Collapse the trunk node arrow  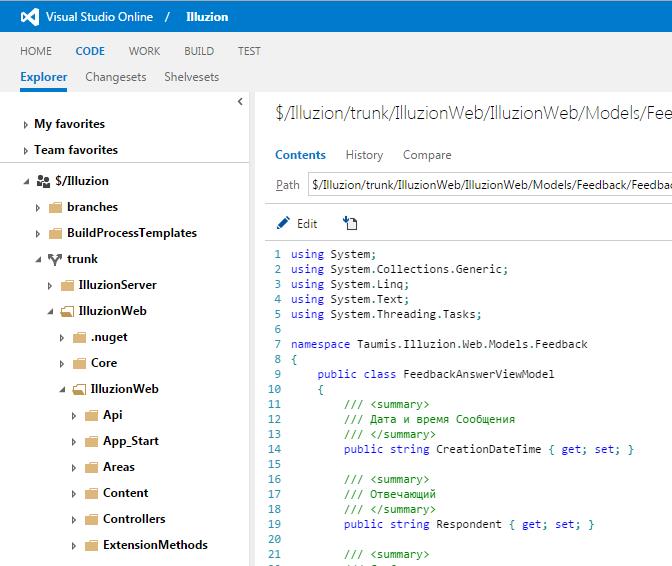[38, 260]
